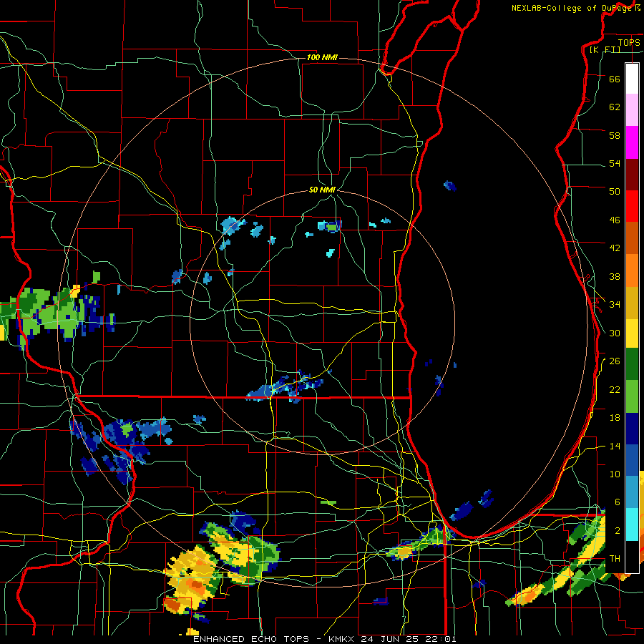
Task: Pick the bright orange swatch near 38
Action: point(632,270)
